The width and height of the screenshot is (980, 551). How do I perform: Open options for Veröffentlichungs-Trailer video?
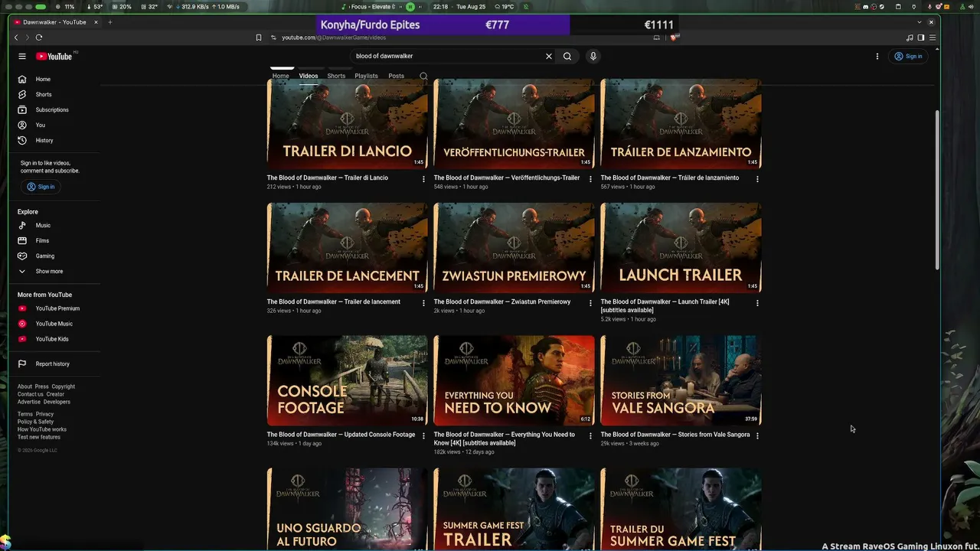pos(590,178)
